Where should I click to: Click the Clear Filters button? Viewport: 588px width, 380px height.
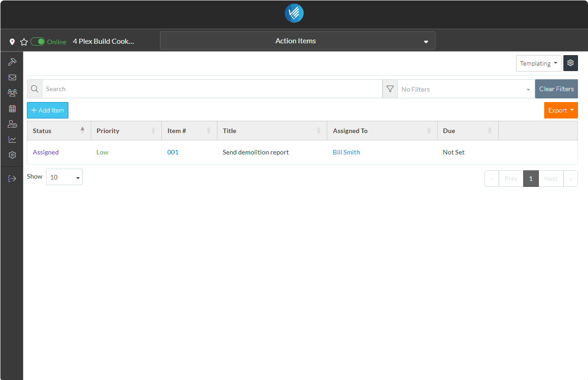(556, 89)
